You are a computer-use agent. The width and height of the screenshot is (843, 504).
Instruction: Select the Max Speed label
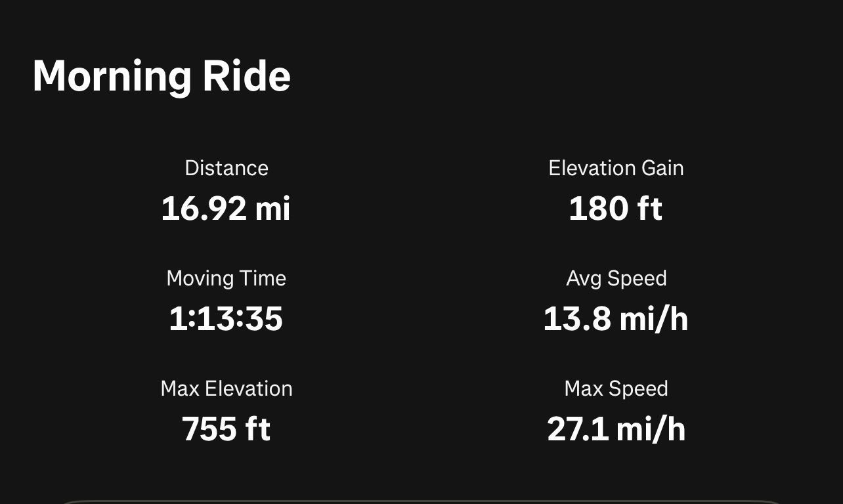click(x=616, y=388)
